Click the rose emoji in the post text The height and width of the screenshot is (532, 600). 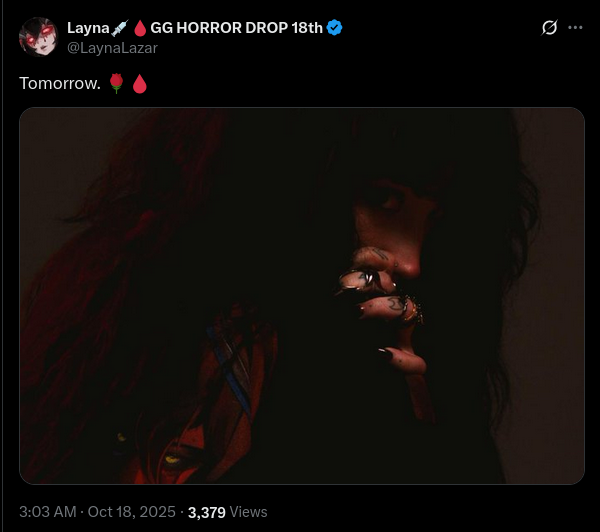pos(116,83)
